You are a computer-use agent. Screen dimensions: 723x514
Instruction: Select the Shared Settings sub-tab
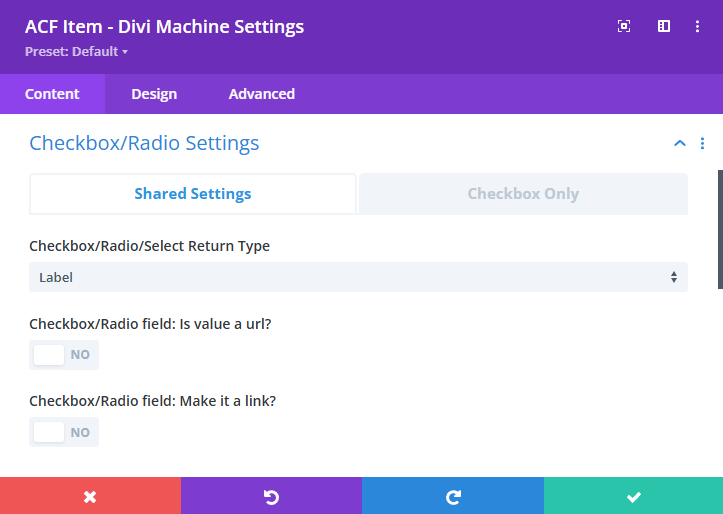pyautogui.click(x=193, y=194)
